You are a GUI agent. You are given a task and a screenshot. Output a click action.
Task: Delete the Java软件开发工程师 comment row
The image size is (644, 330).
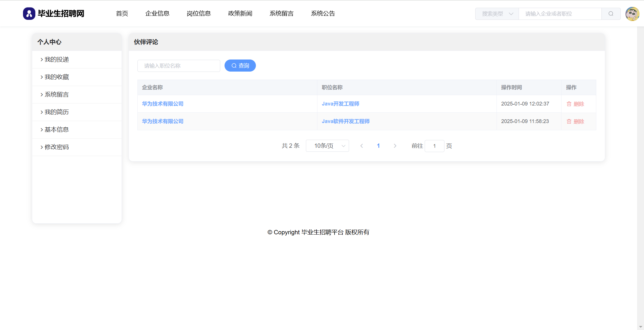click(575, 122)
